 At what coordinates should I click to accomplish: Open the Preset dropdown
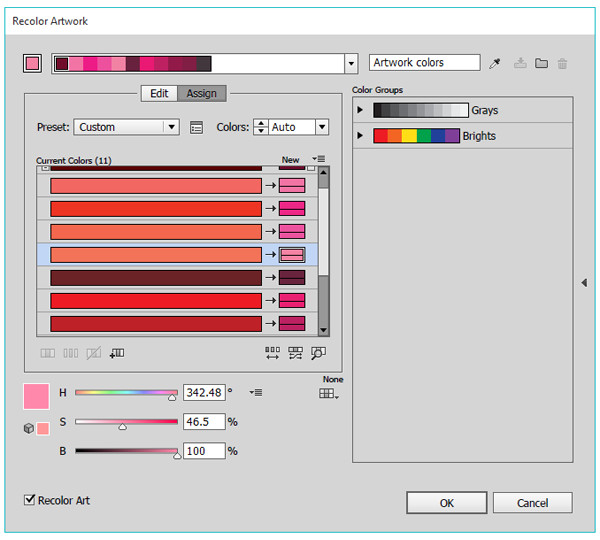pyautogui.click(x=171, y=127)
